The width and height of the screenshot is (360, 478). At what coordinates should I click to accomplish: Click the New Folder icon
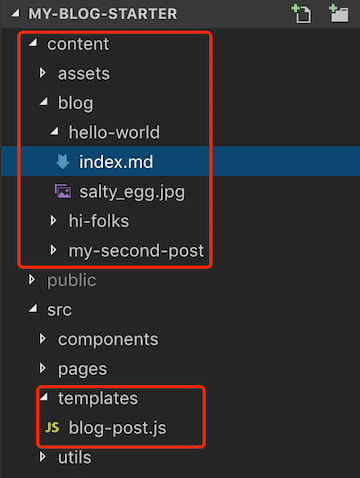339,13
